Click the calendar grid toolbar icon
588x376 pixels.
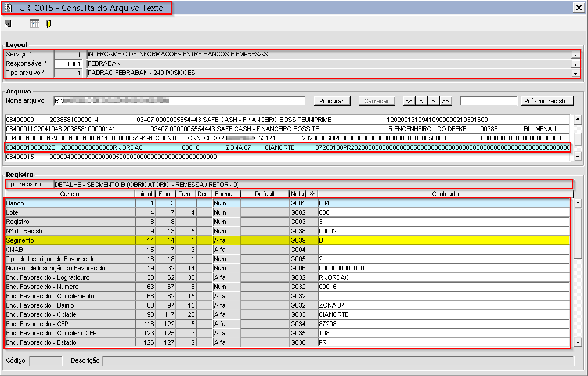pos(35,24)
